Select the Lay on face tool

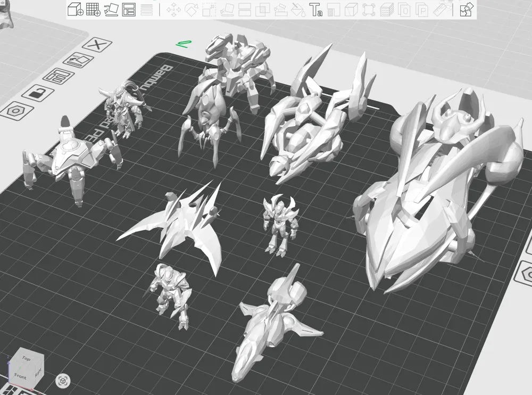pos(227,10)
